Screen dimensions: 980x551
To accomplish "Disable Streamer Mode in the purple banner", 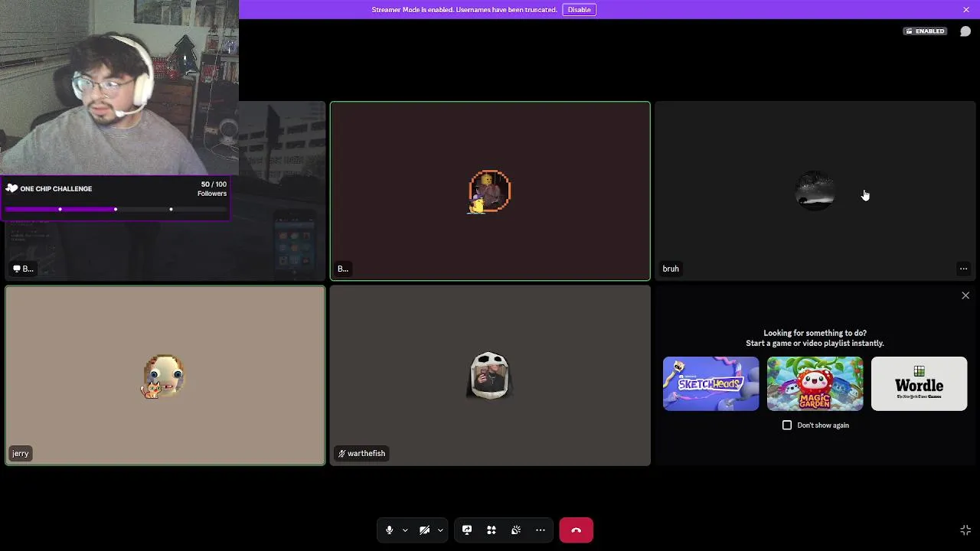I will point(580,10).
